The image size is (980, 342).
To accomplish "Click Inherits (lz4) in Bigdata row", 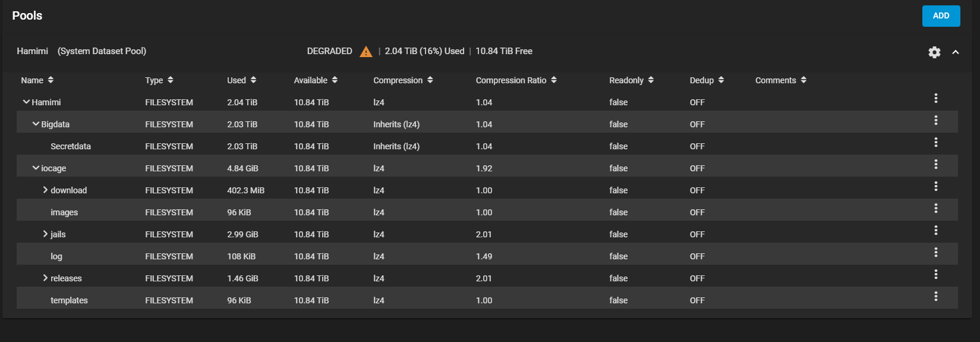I will click(x=396, y=124).
